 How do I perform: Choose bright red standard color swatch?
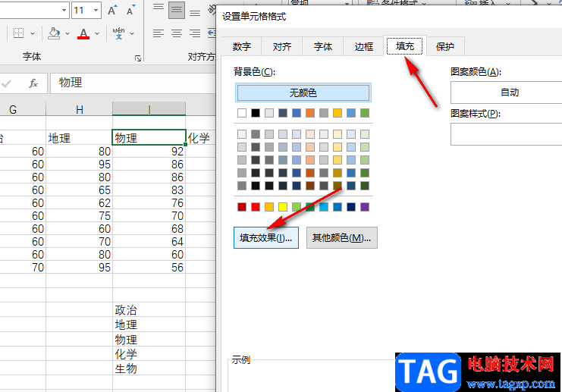256,207
